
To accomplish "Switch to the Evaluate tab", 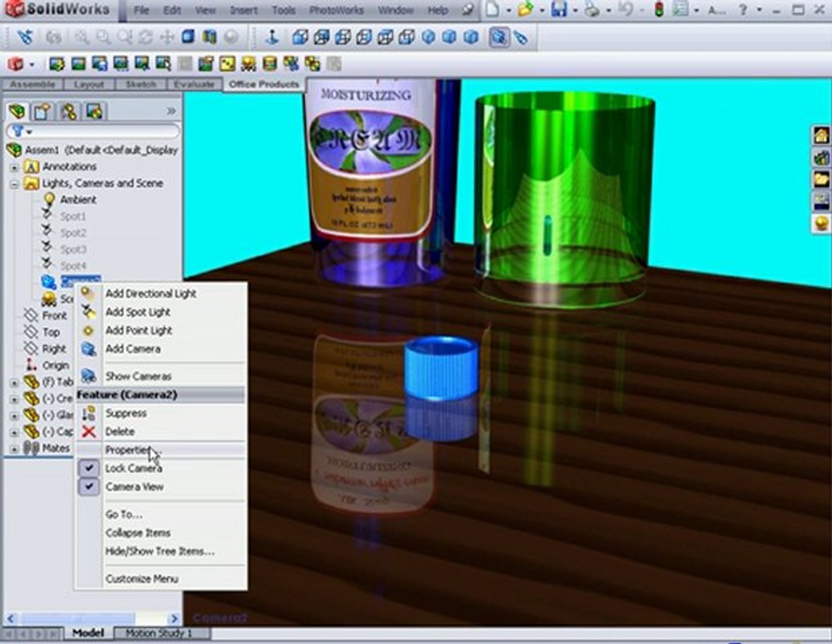I will (194, 84).
